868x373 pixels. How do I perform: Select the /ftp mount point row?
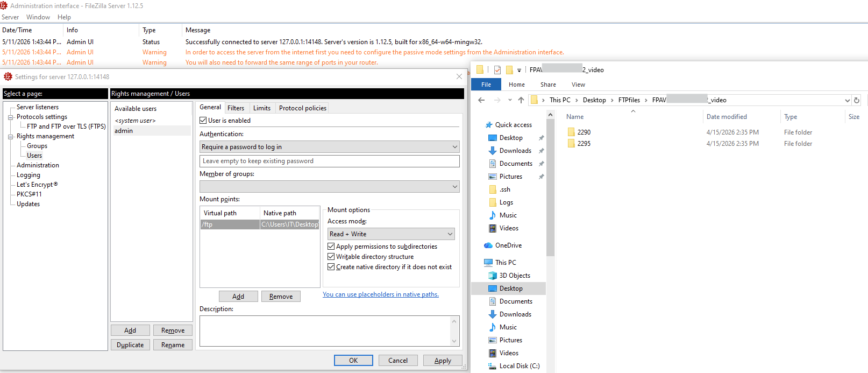tap(260, 224)
